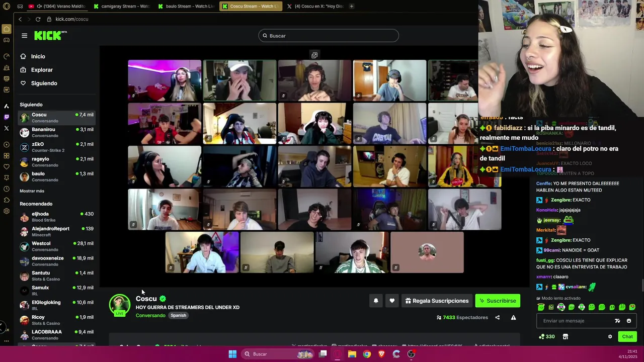Open zEkO channel in followed list
The height and width of the screenshot is (362, 644).
(x=56, y=147)
